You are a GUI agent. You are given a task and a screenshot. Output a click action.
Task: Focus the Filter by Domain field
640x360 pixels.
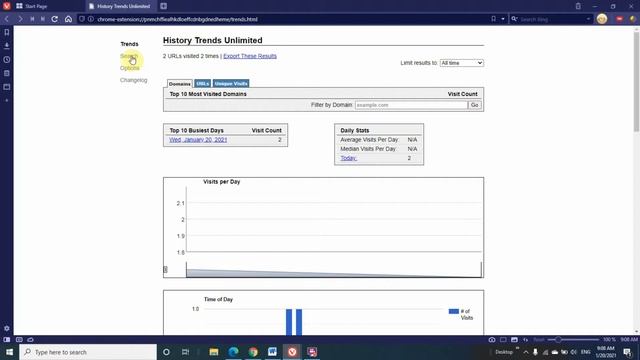coord(411,105)
